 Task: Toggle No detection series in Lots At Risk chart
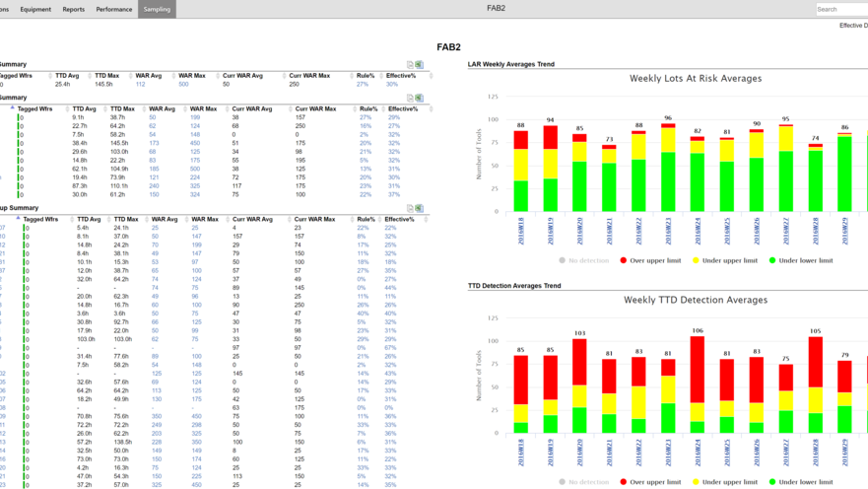tap(583, 260)
